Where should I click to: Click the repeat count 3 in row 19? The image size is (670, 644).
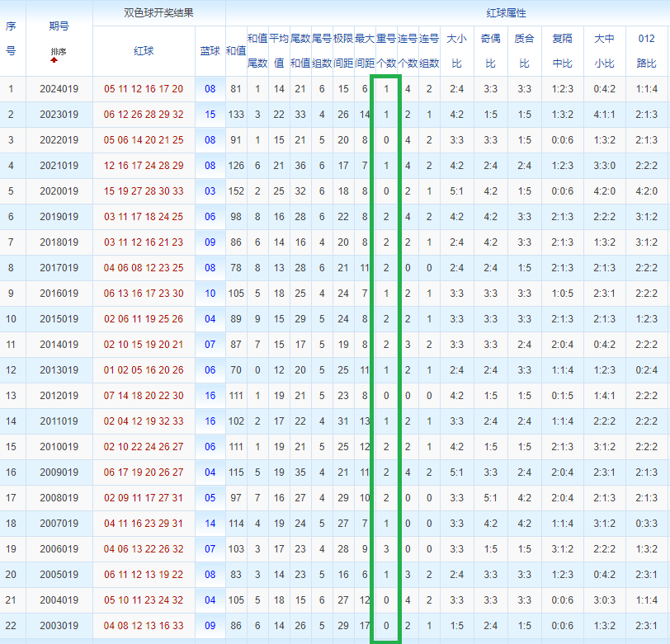coord(386,549)
